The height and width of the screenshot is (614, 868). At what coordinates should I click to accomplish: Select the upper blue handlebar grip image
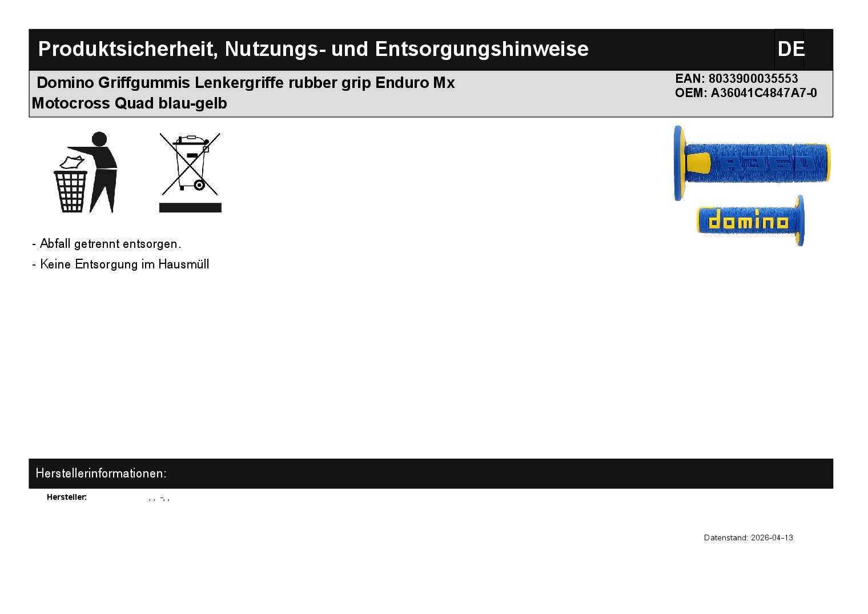click(752, 163)
